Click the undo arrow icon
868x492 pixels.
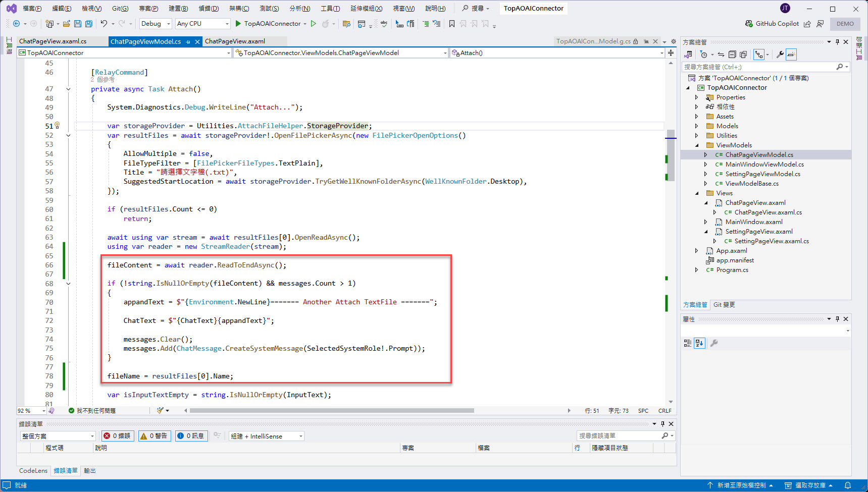104,24
